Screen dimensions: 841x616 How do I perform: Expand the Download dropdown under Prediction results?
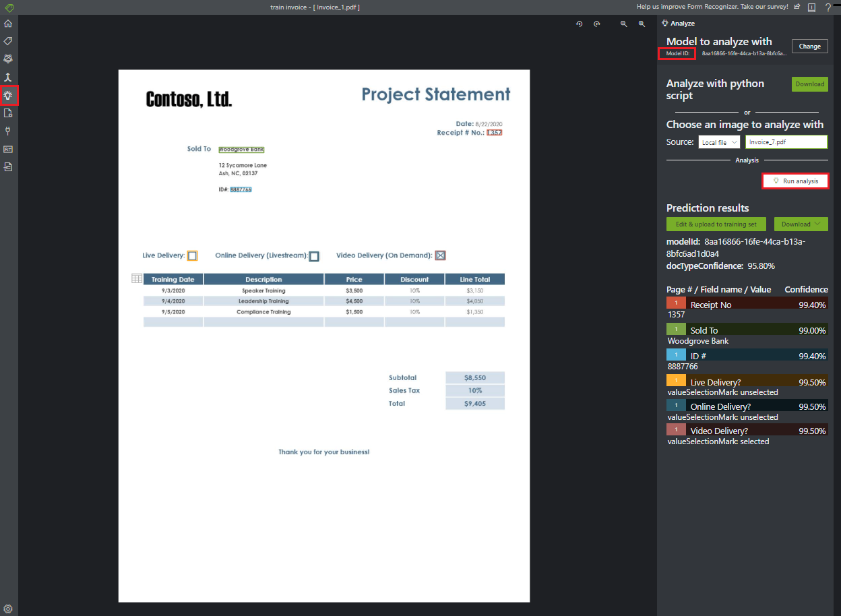coord(801,223)
